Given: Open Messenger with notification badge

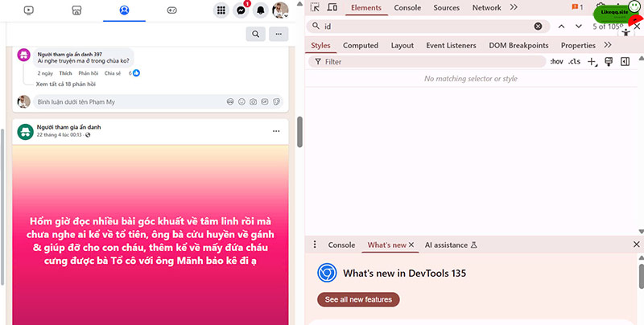Looking at the screenshot, I should 241,10.
